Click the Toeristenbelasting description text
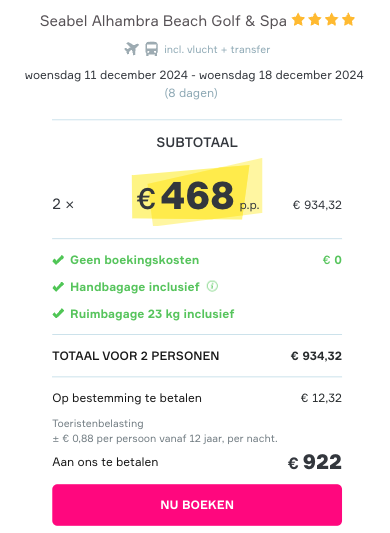Screen dimensions: 390x533 click(x=165, y=431)
